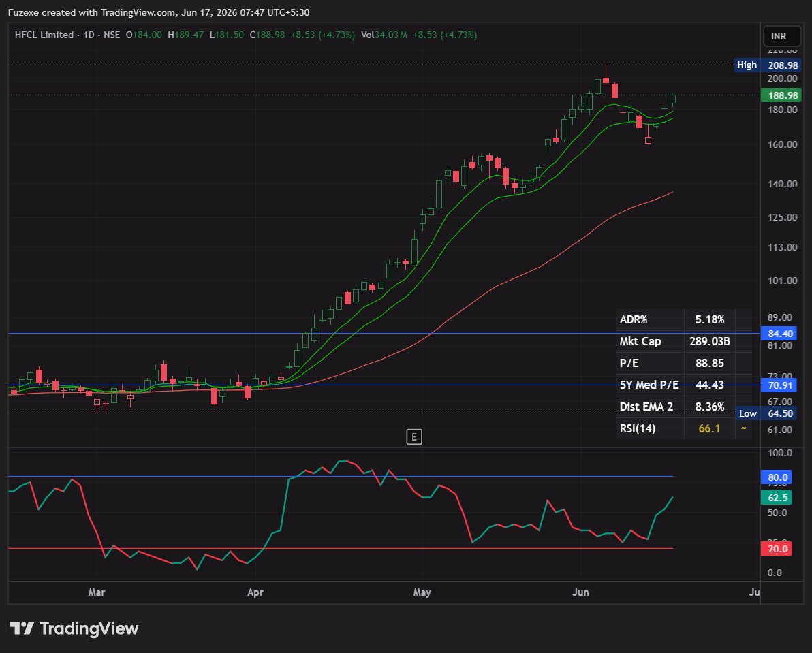Viewport: 812px width, 653px height.
Task: Click the volume value 34.03 M
Action: tap(390, 35)
